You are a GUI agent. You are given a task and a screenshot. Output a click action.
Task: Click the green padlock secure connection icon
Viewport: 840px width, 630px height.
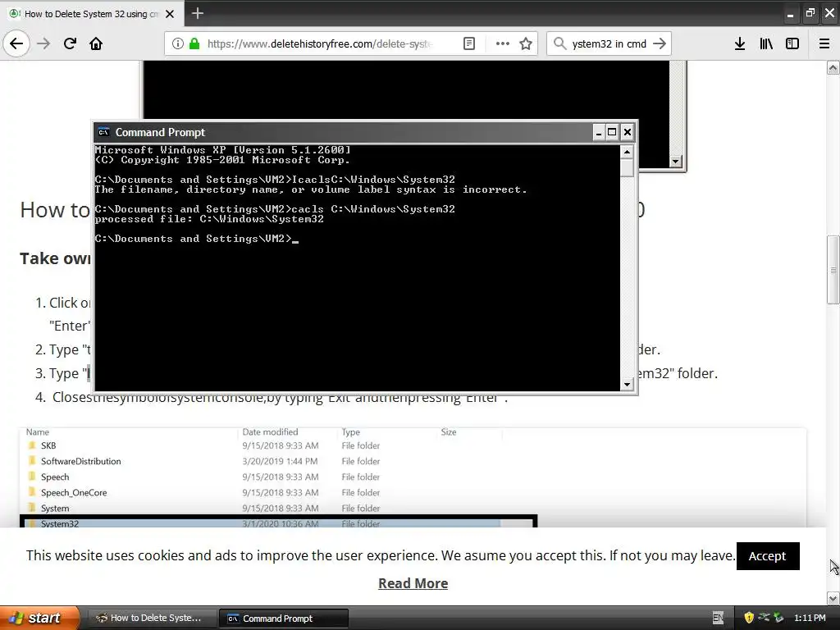pyautogui.click(x=194, y=43)
